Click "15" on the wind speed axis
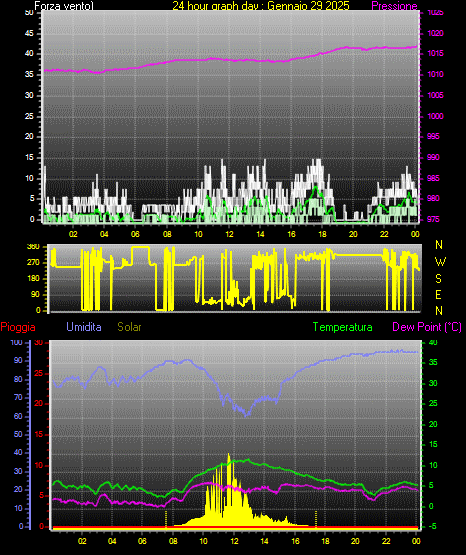This screenshot has width=466, height=555. coord(29,157)
